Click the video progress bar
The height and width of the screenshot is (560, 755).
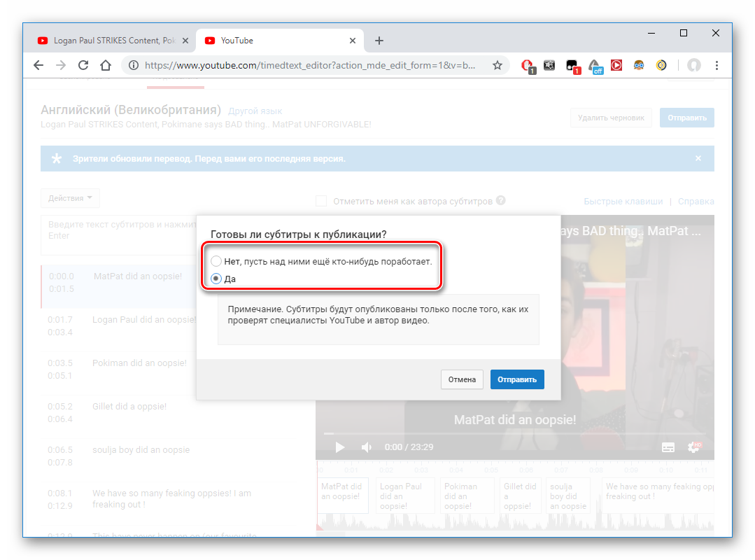coord(514,433)
